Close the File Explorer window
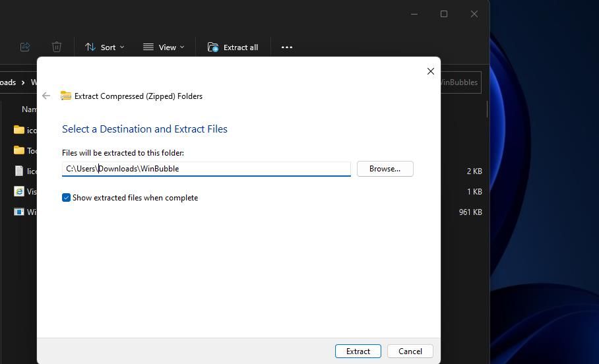 474,14
